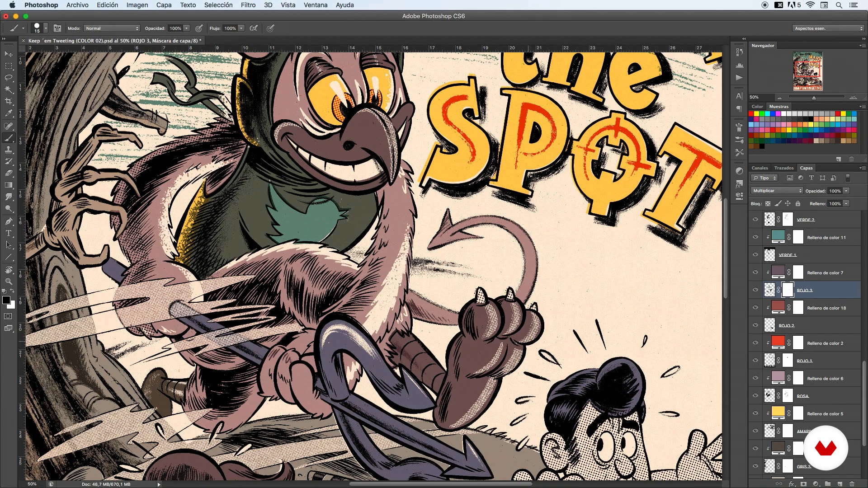Image resolution: width=868 pixels, height=488 pixels.
Task: Select the Type tool
Action: 9,233
